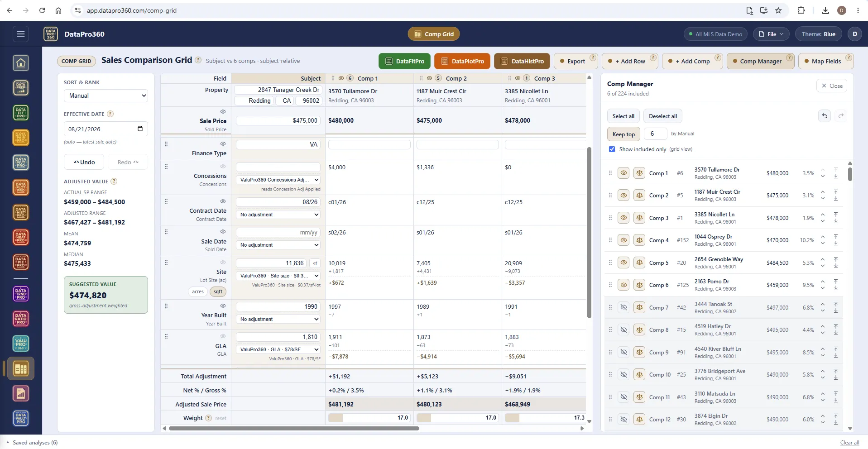Click the Deselect all button
Image resolution: width=868 pixels, height=449 pixels.
pyautogui.click(x=663, y=116)
